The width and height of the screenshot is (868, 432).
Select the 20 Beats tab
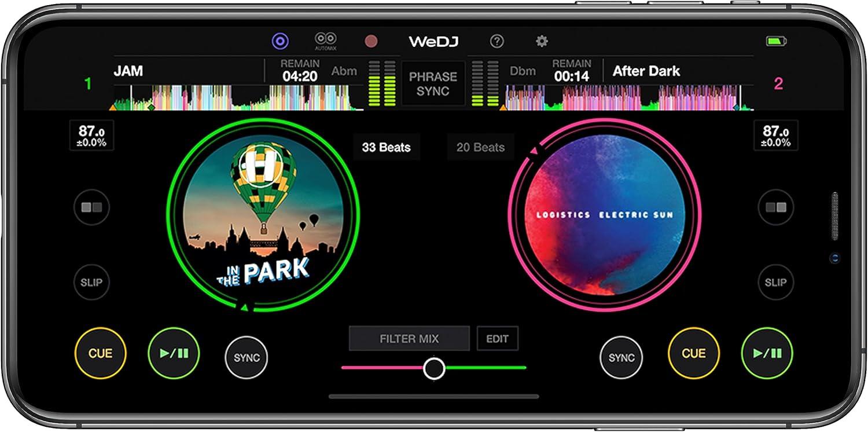[480, 147]
